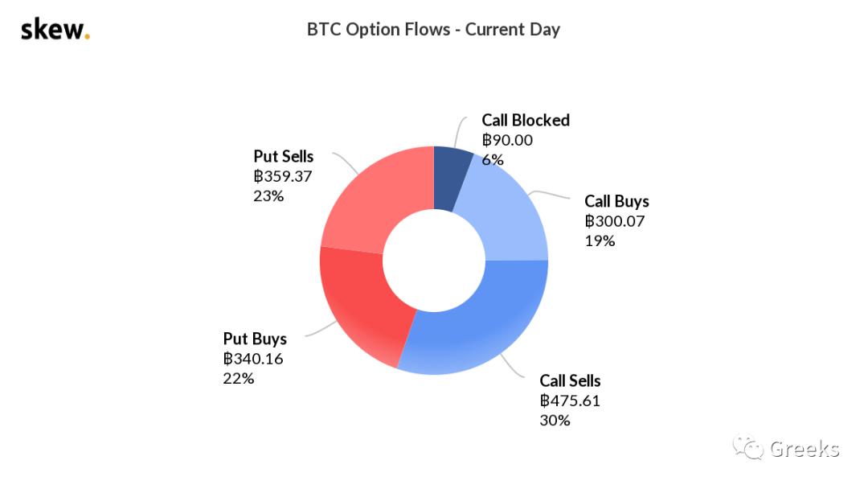Click the Greeks watermark text

[805, 449]
